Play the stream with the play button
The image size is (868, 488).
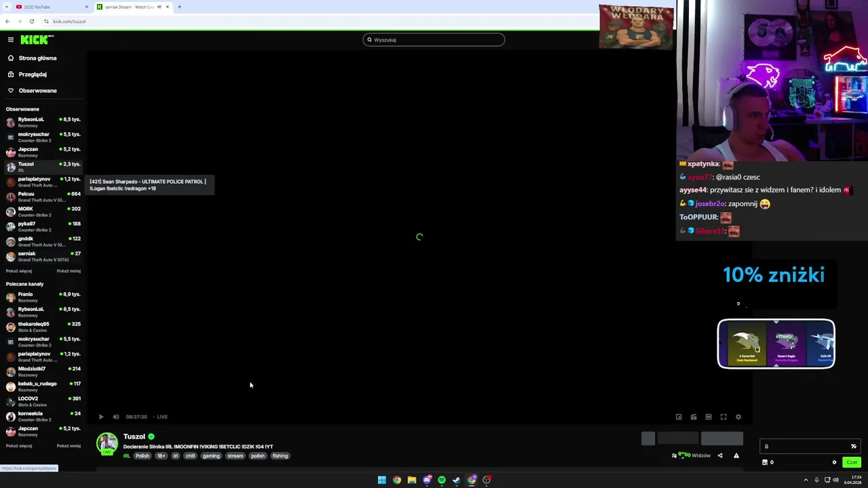[x=101, y=417]
